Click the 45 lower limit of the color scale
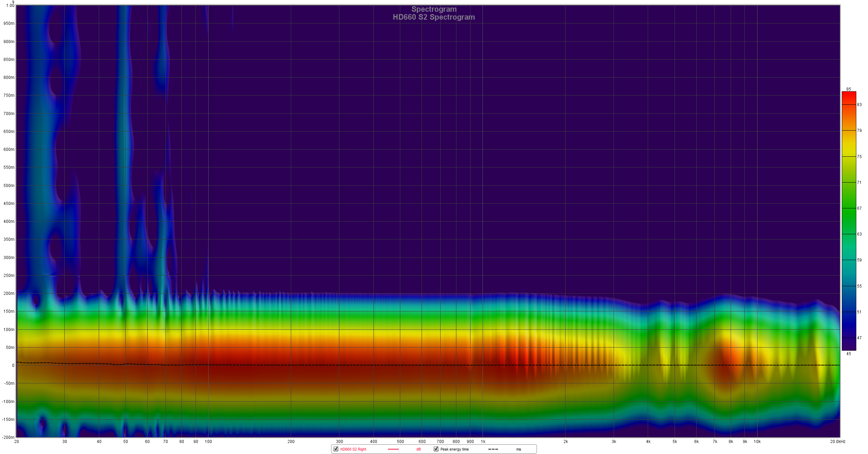 tap(849, 353)
